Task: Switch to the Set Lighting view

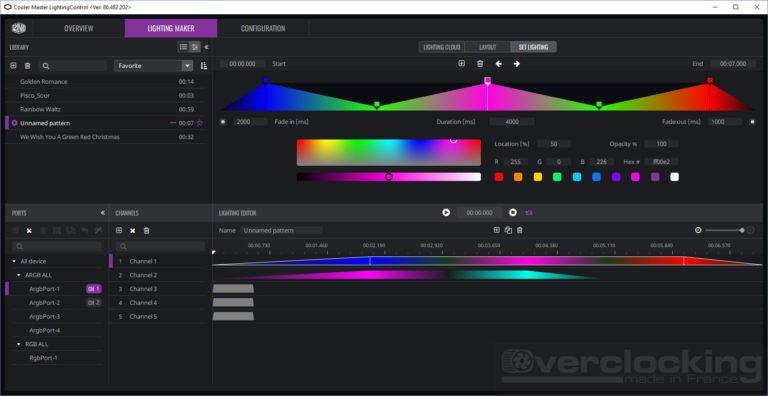Action: click(x=533, y=47)
